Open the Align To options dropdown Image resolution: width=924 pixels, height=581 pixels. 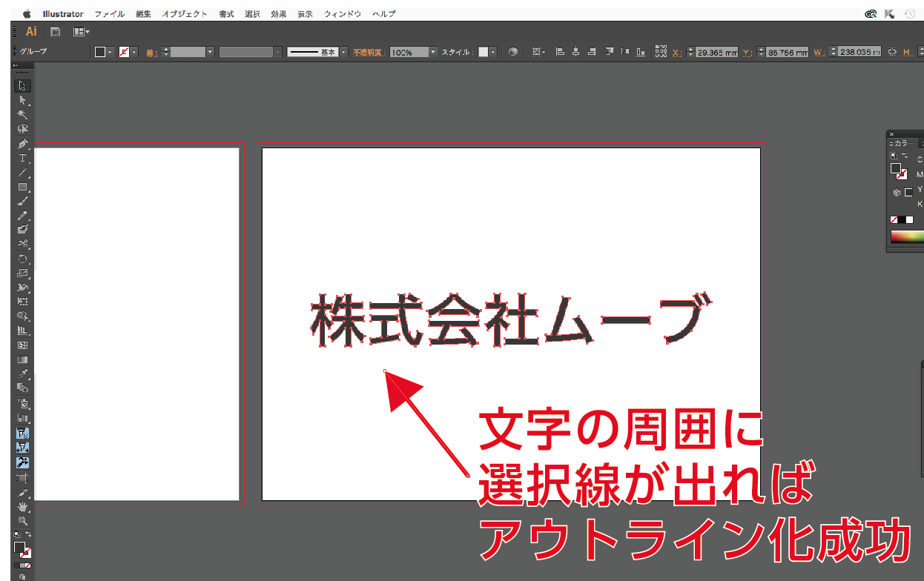pyautogui.click(x=538, y=52)
